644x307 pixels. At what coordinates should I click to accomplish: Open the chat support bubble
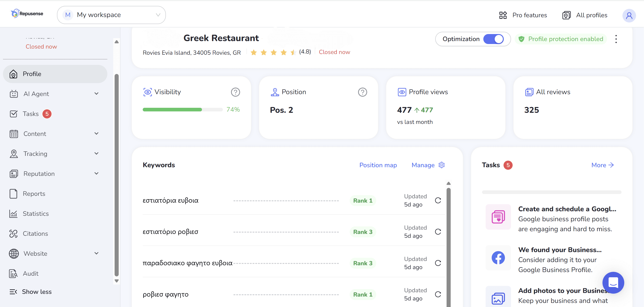(x=613, y=282)
